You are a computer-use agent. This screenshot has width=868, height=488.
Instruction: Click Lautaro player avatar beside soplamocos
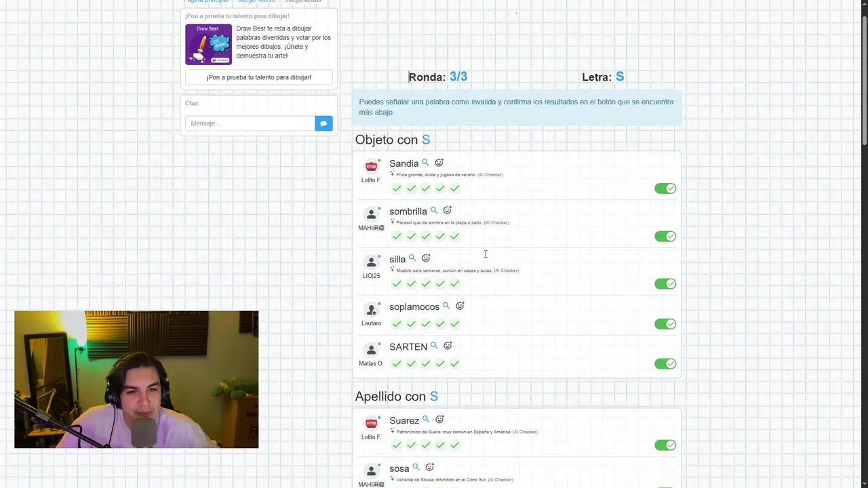(371, 310)
